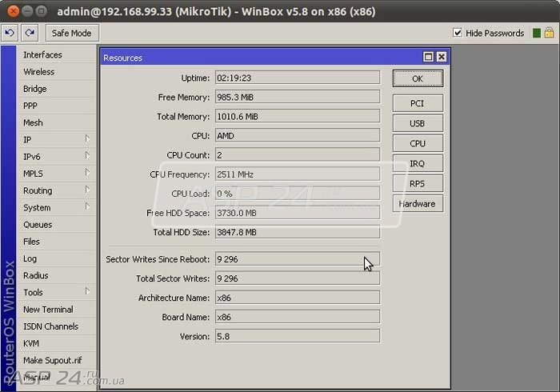Click the CPU Frequency field 2511 MHz
Viewport: 560px width, 392px height.
click(x=298, y=174)
